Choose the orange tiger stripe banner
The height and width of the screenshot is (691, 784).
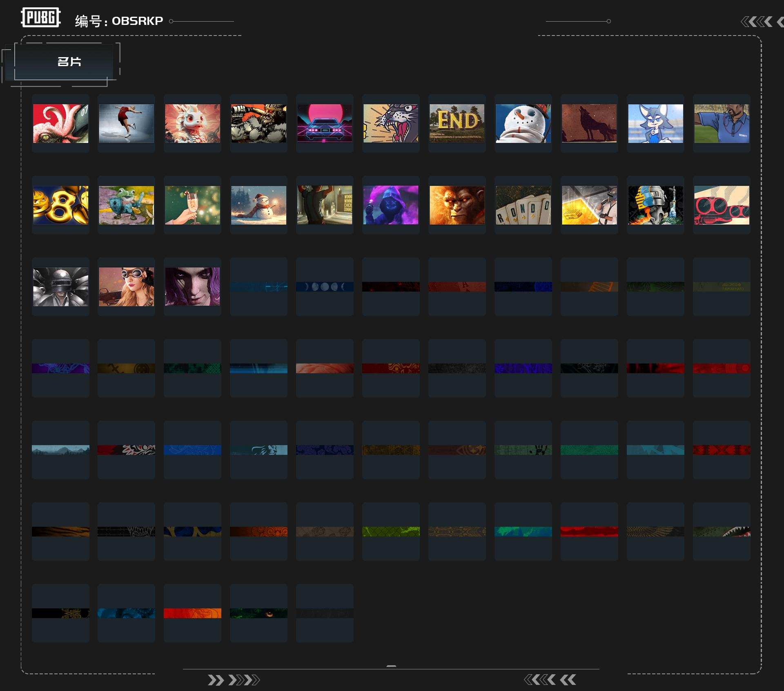point(60,531)
